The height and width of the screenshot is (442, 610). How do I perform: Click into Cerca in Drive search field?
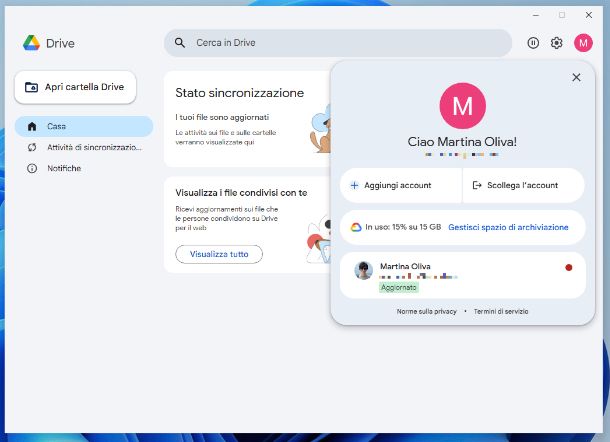pos(340,43)
